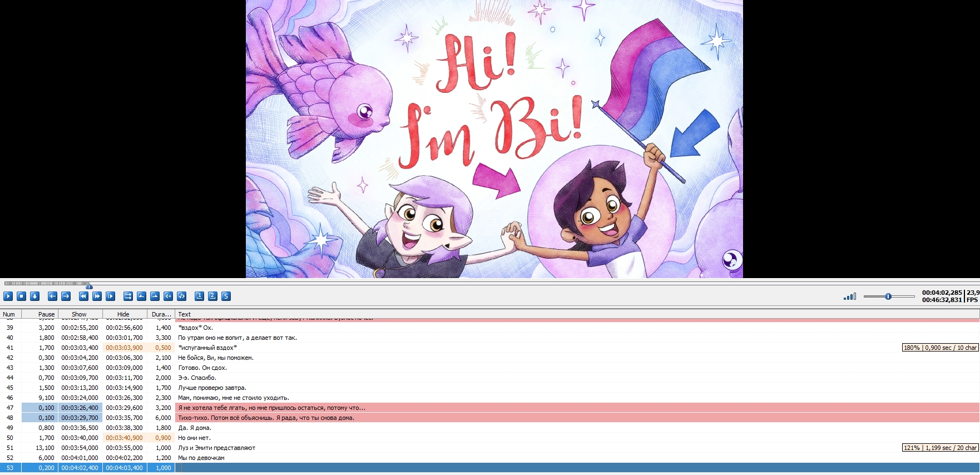Click the set show time icon

(141, 296)
